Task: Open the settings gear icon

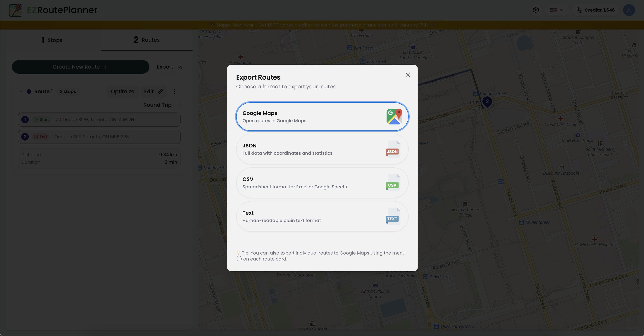Action: pyautogui.click(x=536, y=10)
